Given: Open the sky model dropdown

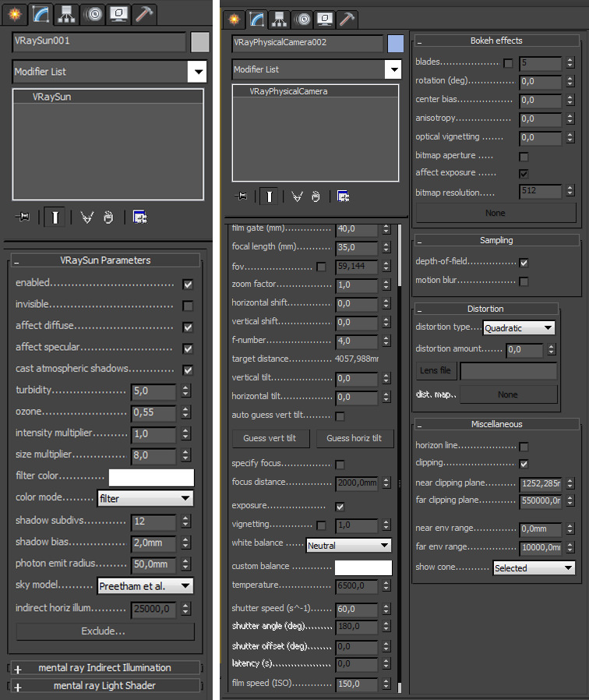Looking at the screenshot, I should [x=145, y=585].
